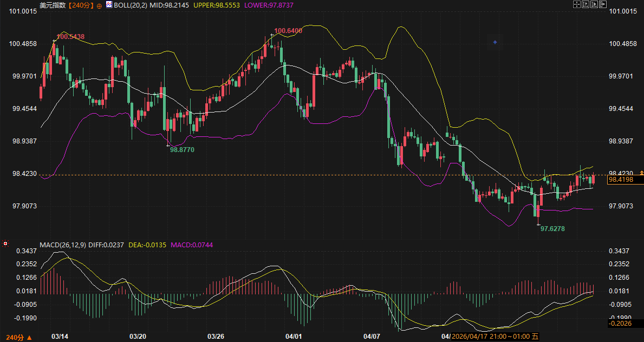Click the 03/26 date on the time axis

click(216, 337)
